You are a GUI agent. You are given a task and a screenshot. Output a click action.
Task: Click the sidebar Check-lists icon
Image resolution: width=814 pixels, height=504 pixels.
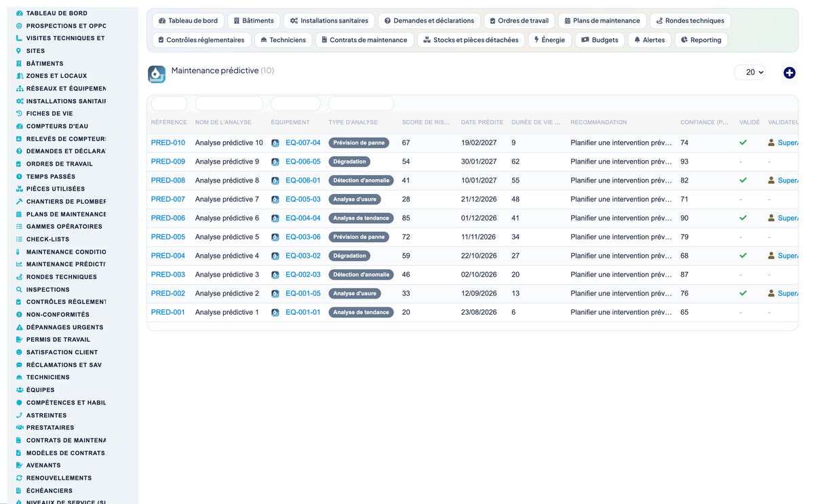(x=19, y=239)
